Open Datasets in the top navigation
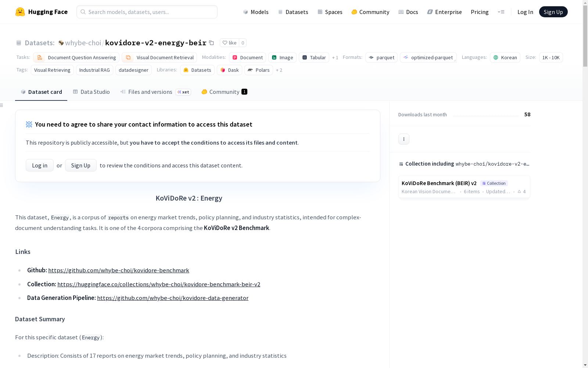 click(293, 12)
